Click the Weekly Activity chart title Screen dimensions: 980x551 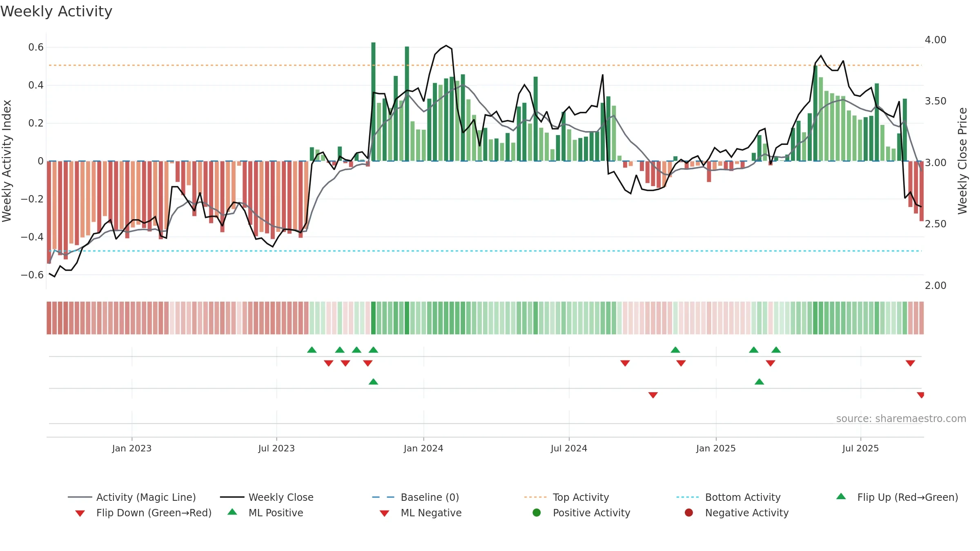56,11
